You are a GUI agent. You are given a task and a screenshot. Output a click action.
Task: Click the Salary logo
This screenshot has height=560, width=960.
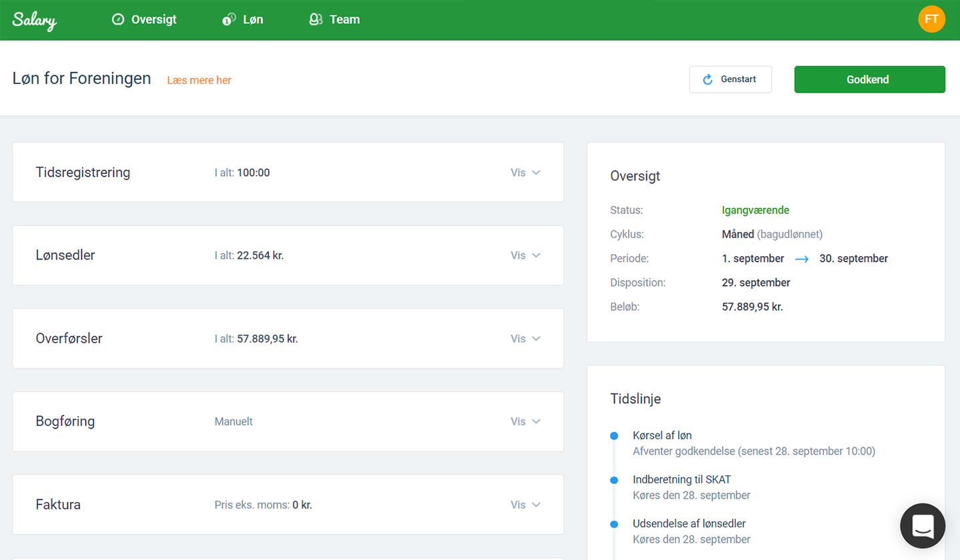point(35,20)
